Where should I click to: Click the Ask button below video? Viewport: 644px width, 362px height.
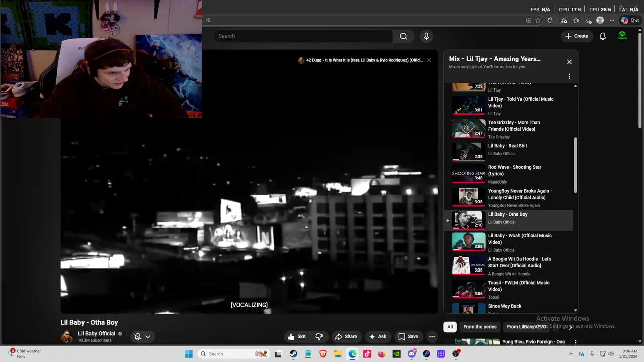(x=377, y=337)
